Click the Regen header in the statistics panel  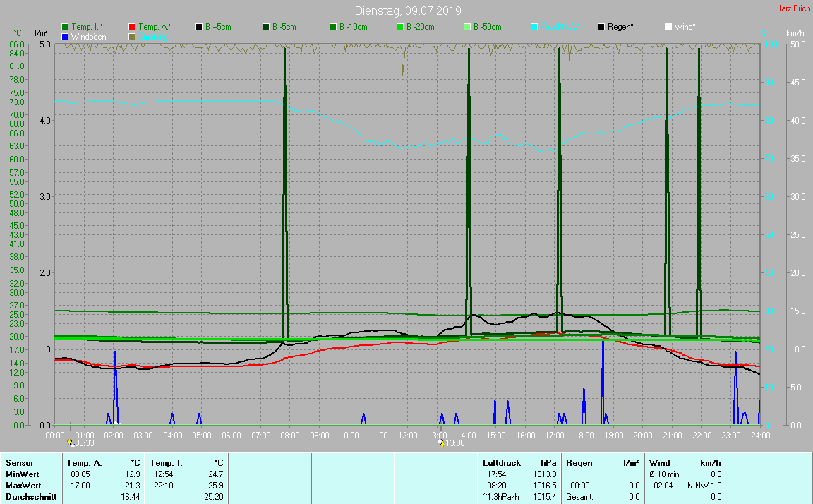coord(579,463)
